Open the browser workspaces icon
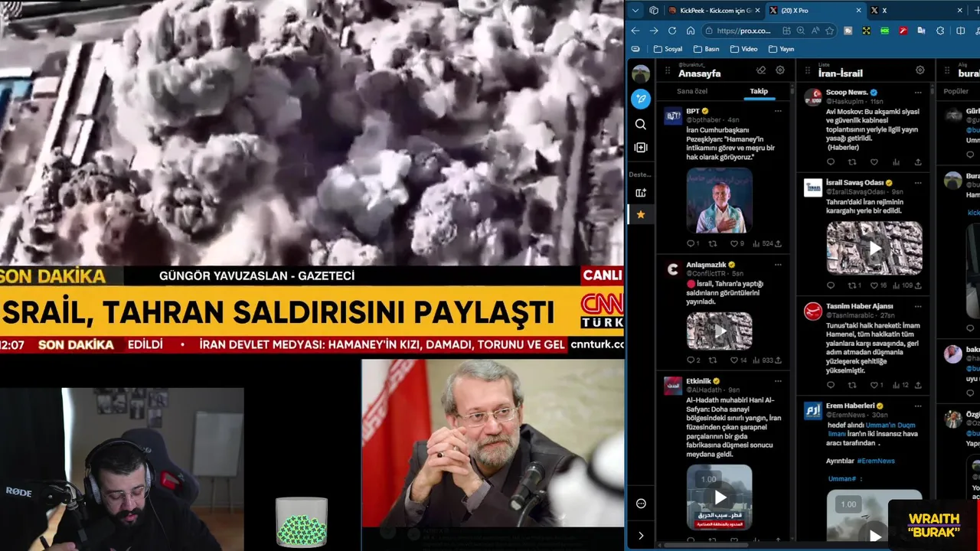The width and height of the screenshot is (980, 551). tap(654, 10)
